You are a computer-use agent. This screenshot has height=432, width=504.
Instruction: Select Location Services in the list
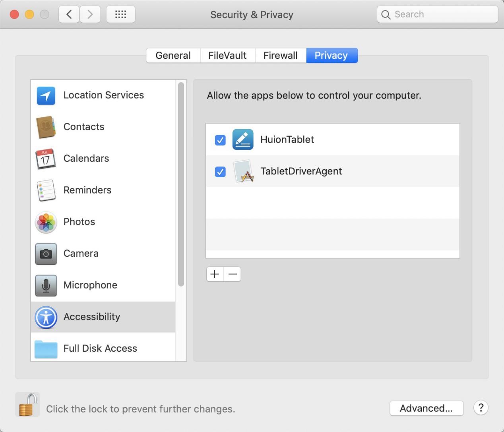click(103, 95)
